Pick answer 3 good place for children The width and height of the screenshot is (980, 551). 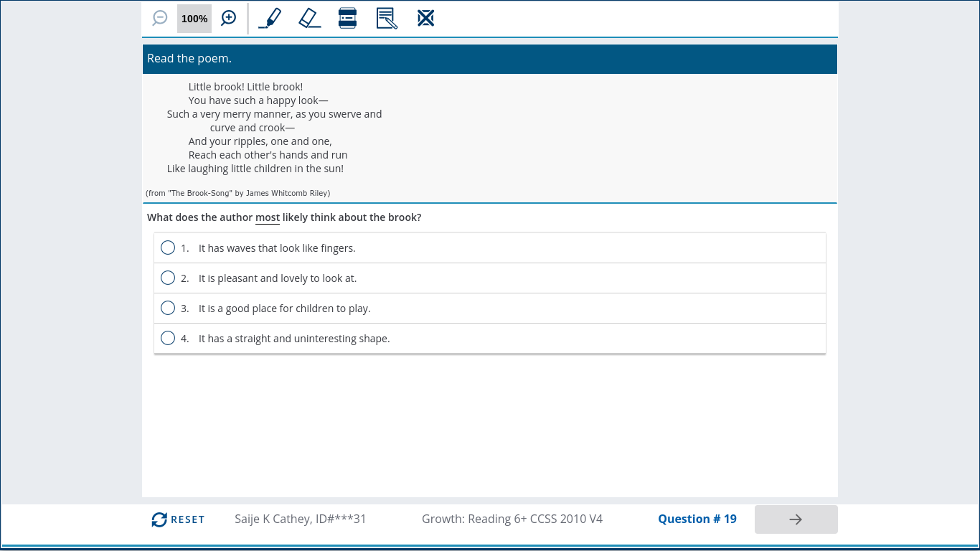click(490, 309)
